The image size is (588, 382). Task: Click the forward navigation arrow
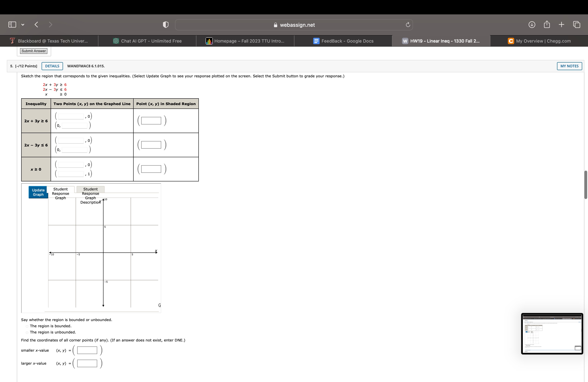(x=50, y=24)
